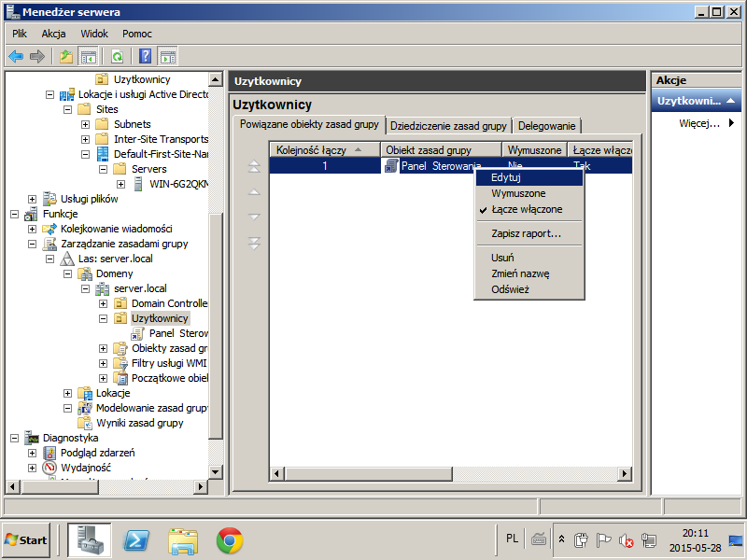Open Windows PowerShell from the taskbar

(136, 540)
